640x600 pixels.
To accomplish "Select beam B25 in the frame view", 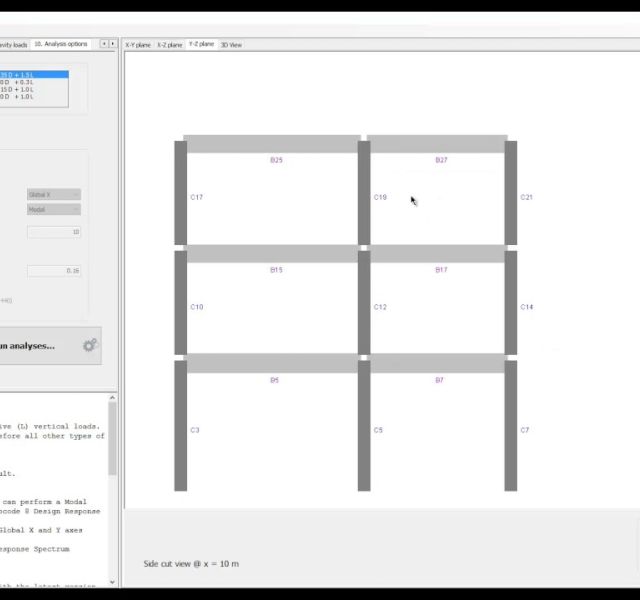I will 272,144.
